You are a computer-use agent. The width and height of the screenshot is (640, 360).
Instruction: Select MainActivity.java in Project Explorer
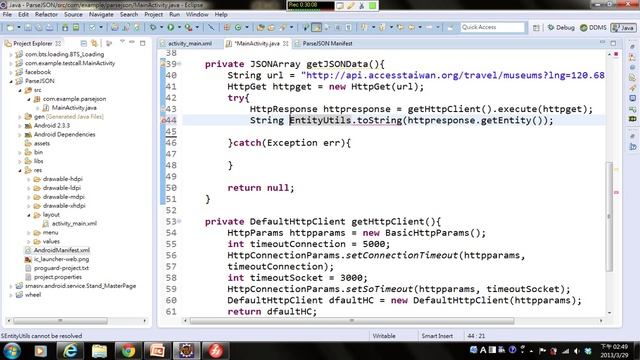coord(74,108)
